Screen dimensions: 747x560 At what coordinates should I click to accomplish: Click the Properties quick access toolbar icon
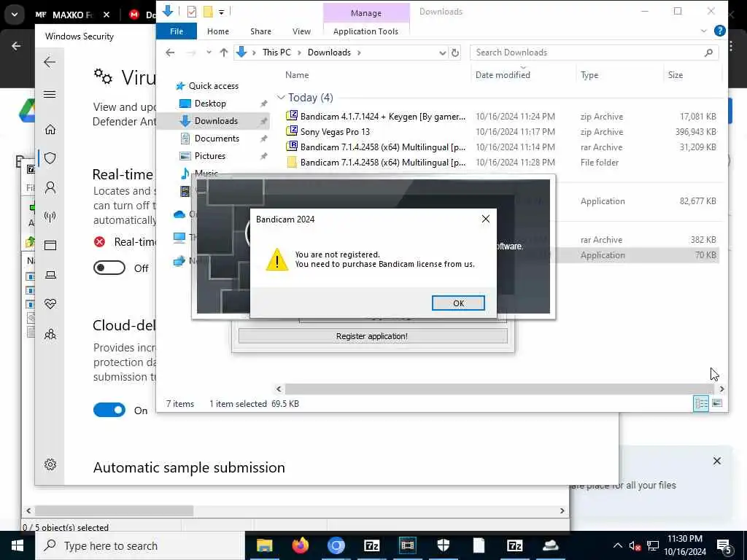[x=192, y=12]
